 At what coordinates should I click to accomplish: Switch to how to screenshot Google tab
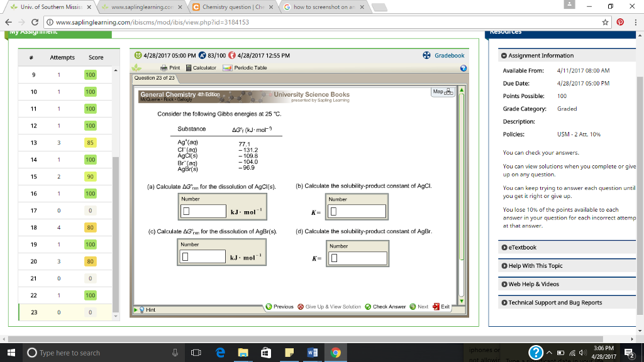point(324,7)
